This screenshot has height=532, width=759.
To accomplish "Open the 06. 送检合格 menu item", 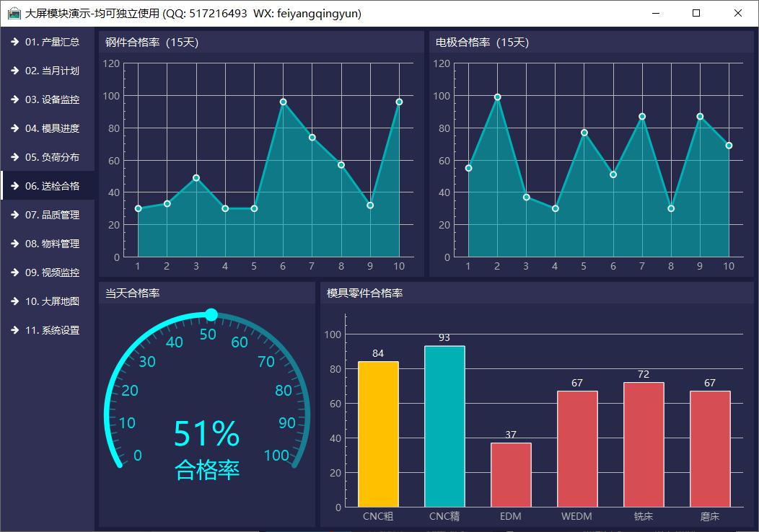I will tap(52, 186).
